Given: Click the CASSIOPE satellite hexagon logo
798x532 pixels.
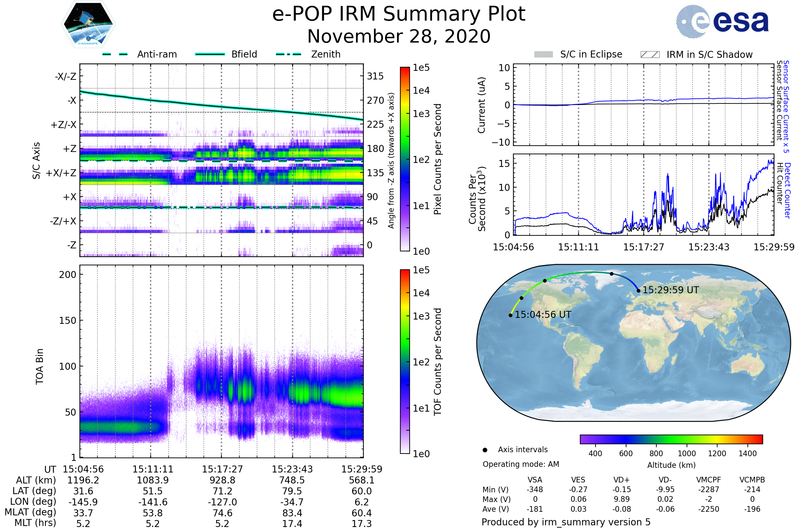Looking at the screenshot, I should pos(88,24).
